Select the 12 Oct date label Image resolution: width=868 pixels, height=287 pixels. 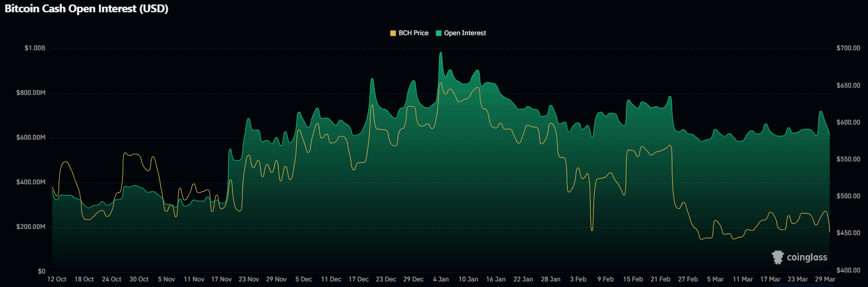pyautogui.click(x=57, y=279)
